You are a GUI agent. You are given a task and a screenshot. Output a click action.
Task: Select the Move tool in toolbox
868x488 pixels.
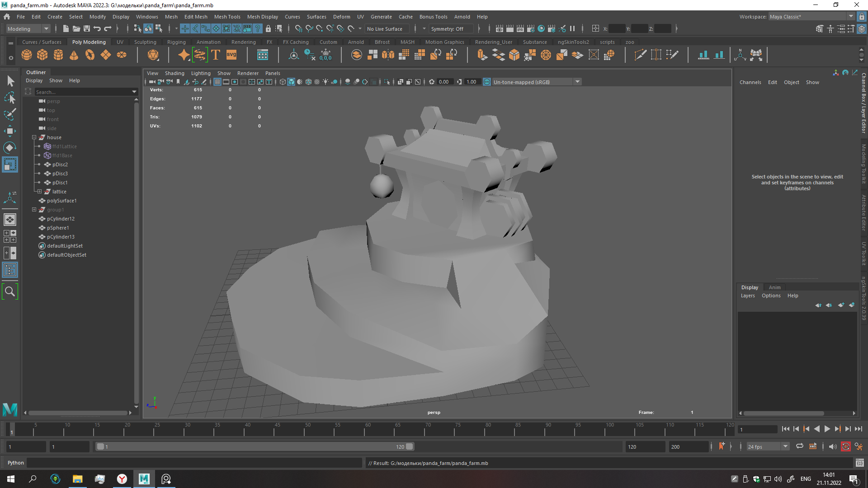click(x=10, y=131)
